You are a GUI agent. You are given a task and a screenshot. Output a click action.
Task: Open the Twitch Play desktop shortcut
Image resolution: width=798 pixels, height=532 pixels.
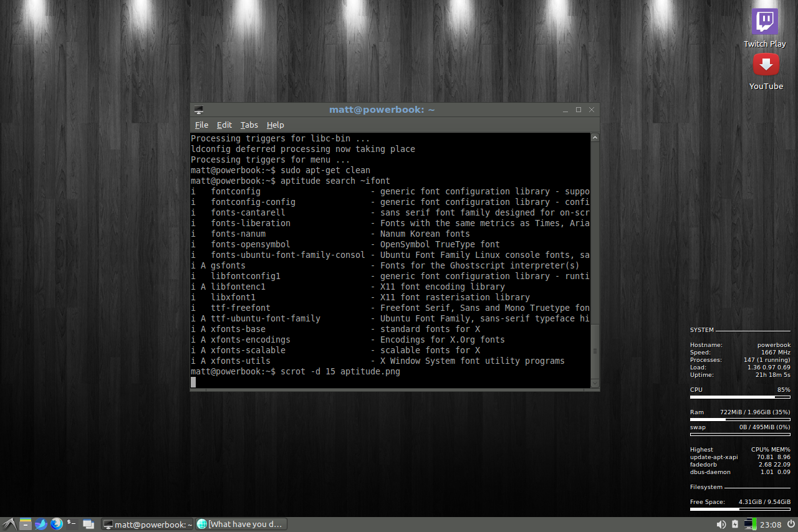[x=764, y=22]
